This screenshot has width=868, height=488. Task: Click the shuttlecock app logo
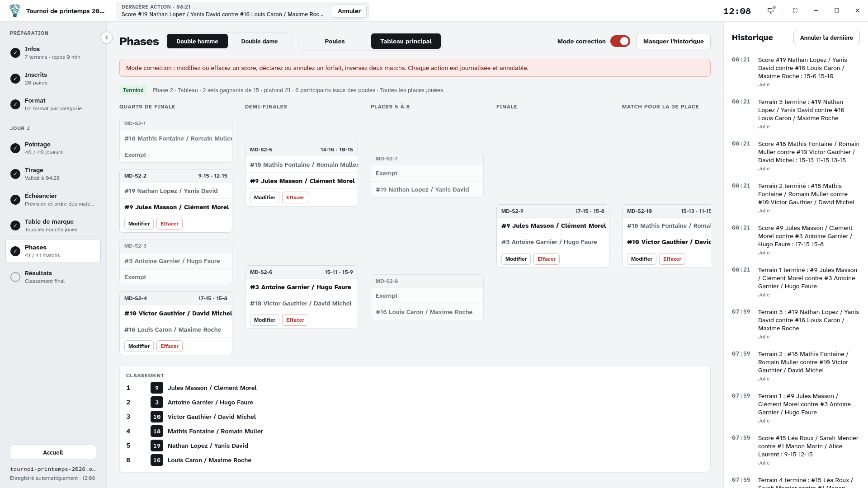14,11
